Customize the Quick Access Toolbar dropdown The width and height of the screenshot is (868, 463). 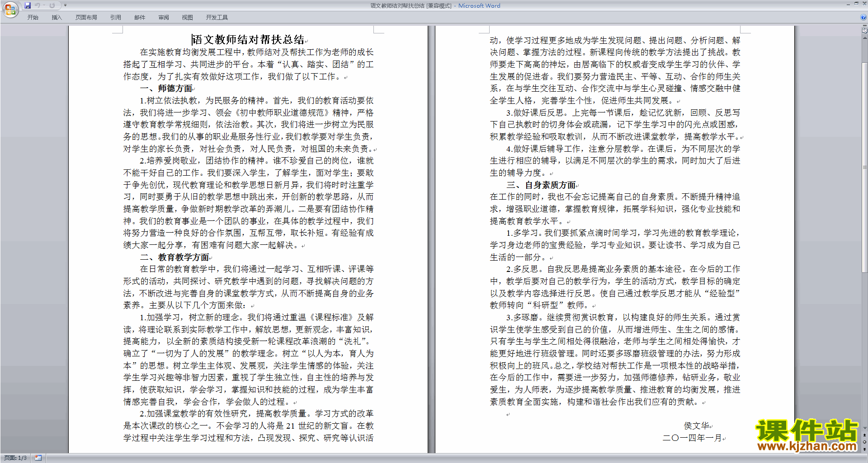(x=65, y=5)
